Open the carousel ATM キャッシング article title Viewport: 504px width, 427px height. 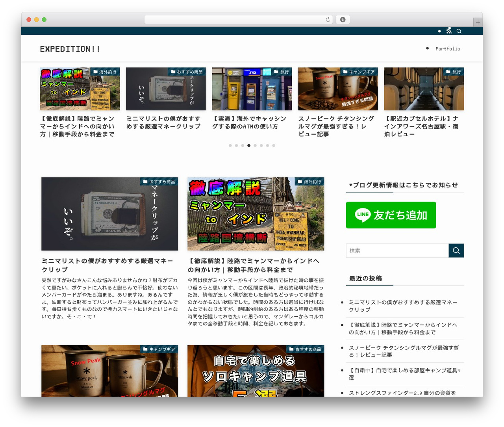pyautogui.click(x=249, y=123)
